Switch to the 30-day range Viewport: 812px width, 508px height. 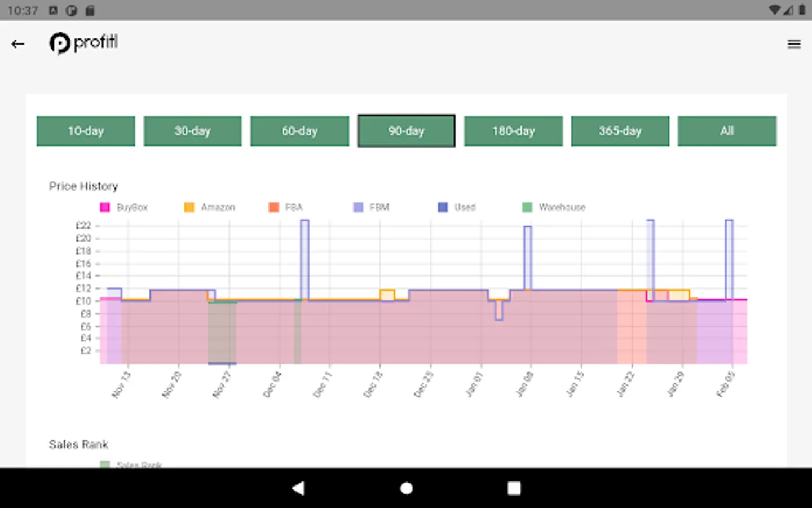coord(192,131)
